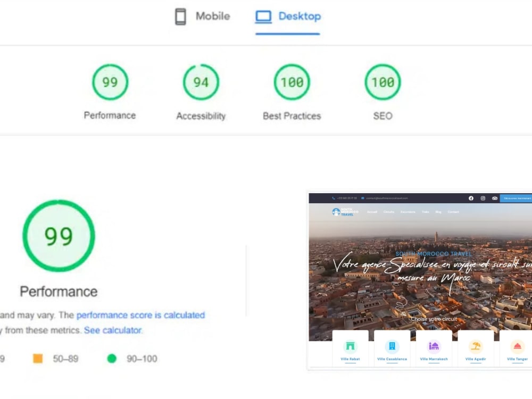
Task: Jump to SEO score gauge 100
Action: 383,82
